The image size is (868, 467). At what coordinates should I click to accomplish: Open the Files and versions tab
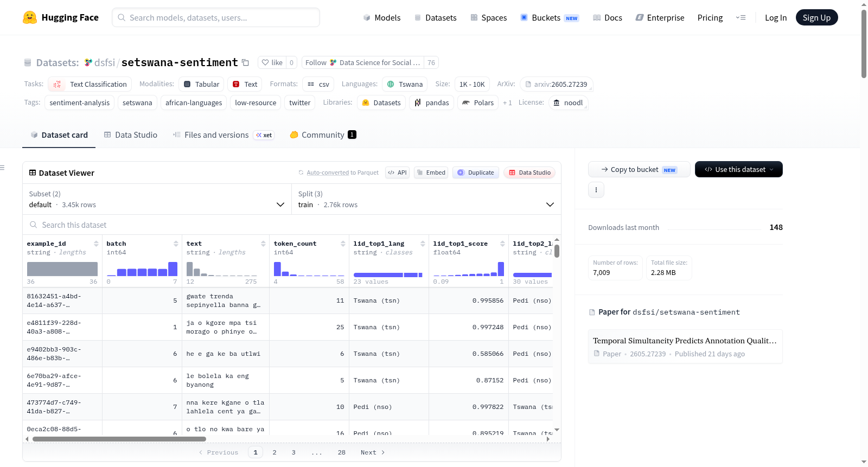(224, 135)
